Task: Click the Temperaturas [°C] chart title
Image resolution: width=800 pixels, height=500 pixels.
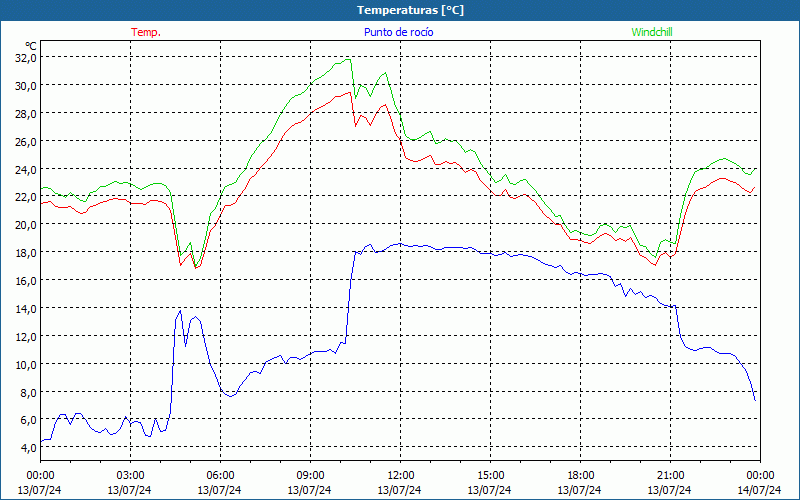Action: (410, 10)
